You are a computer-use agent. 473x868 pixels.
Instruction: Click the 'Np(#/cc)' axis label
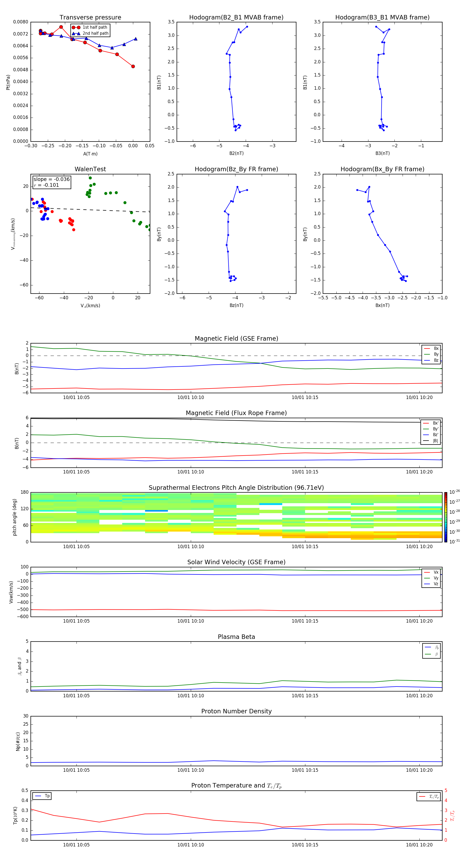click(x=18, y=741)
